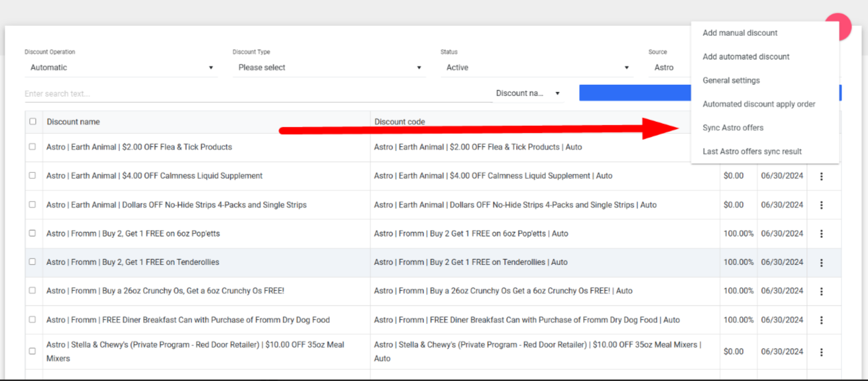Click discount name $4.00 OFF Calmness Liquid Supplement
This screenshot has width=868, height=381.
point(154,176)
